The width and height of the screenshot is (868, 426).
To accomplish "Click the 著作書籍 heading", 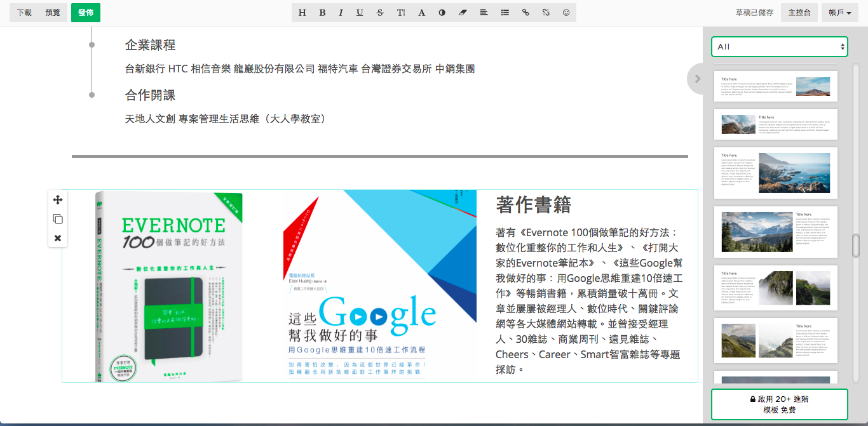I will tap(533, 204).
